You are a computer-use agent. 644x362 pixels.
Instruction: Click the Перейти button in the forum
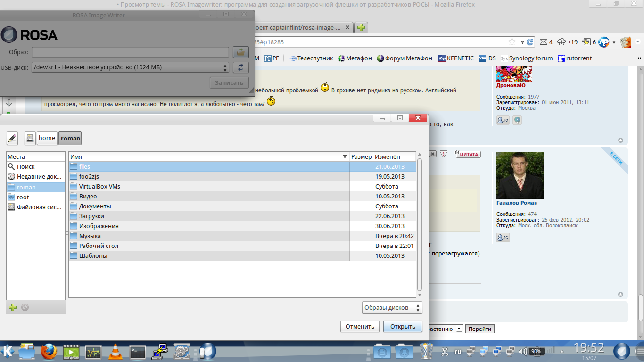click(x=480, y=329)
